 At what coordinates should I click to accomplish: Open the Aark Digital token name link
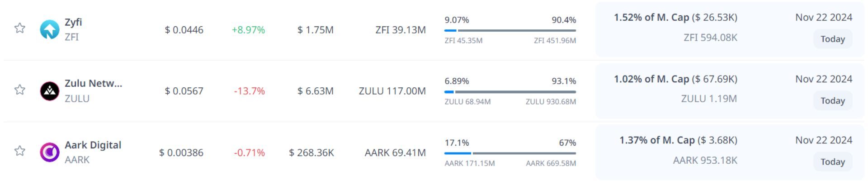click(x=93, y=145)
